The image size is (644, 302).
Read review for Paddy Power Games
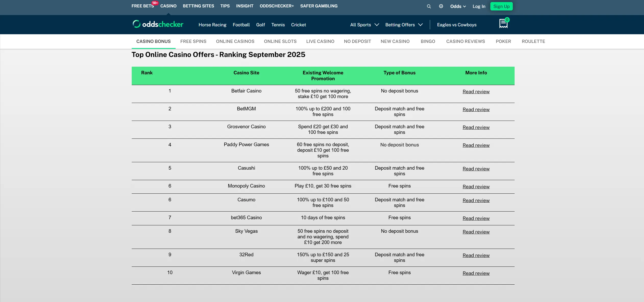tap(476, 145)
